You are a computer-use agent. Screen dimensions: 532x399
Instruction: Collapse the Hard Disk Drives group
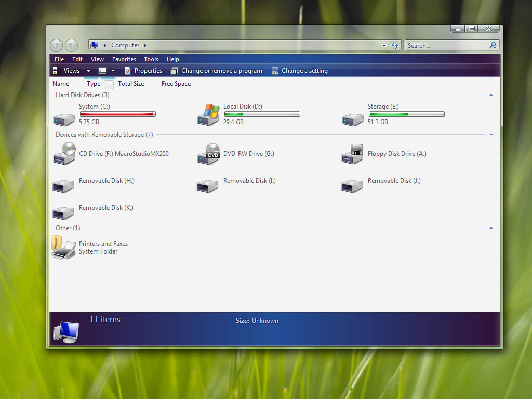(491, 95)
